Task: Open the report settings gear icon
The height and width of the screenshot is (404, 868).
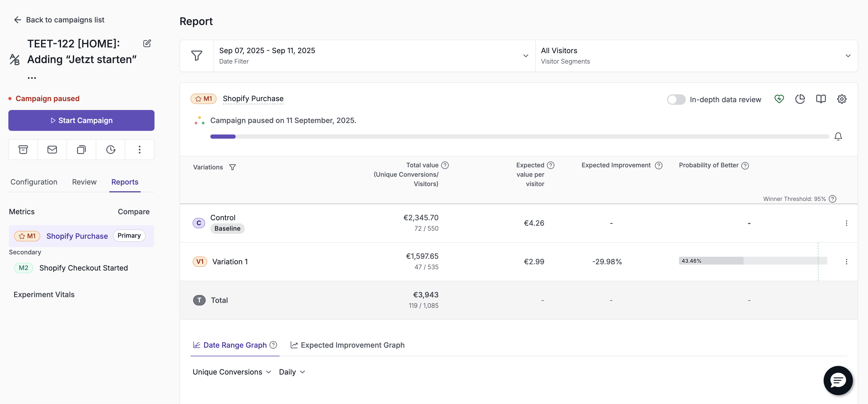Action: [x=842, y=99]
